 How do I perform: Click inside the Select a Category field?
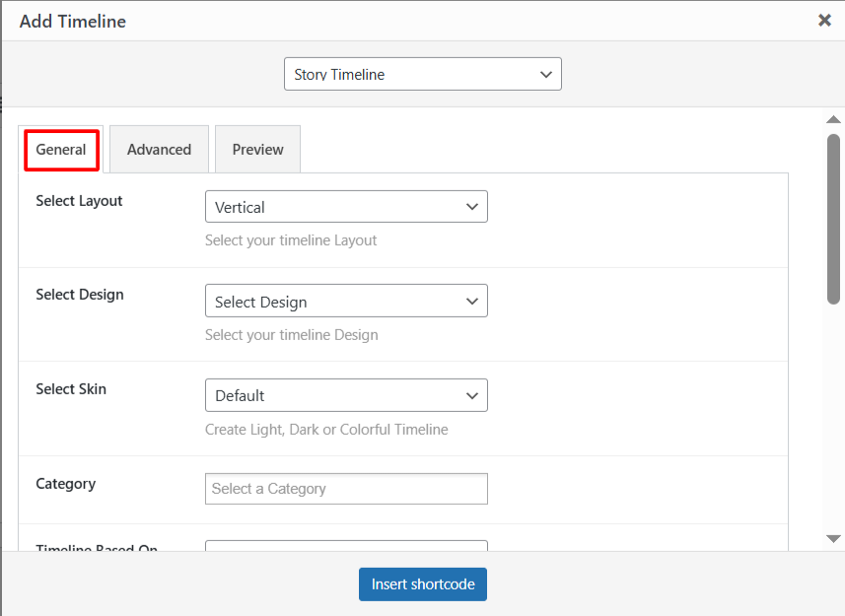pos(345,488)
